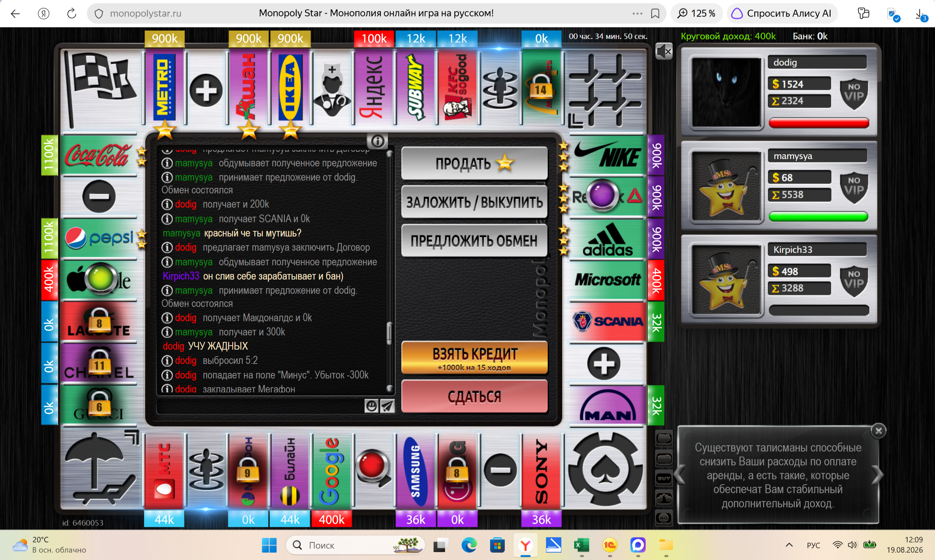The width and height of the screenshot is (935, 560).
Task: Click the adidas property cell
Action: [x=607, y=239]
